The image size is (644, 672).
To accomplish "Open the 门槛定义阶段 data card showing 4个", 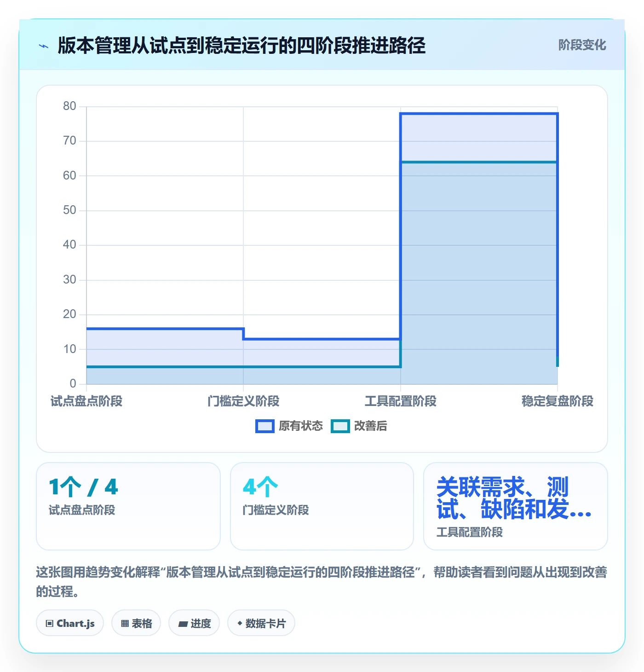I will 322,506.
